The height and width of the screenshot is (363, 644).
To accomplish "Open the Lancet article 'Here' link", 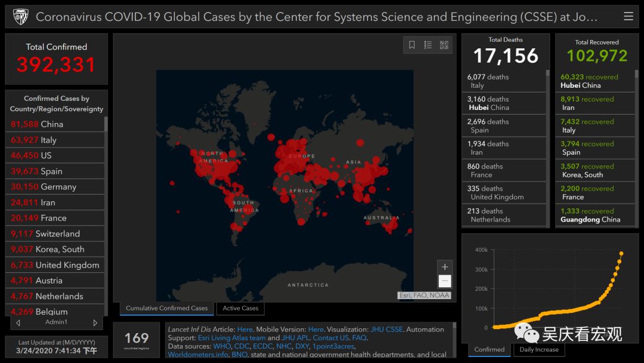I will pyautogui.click(x=245, y=330).
